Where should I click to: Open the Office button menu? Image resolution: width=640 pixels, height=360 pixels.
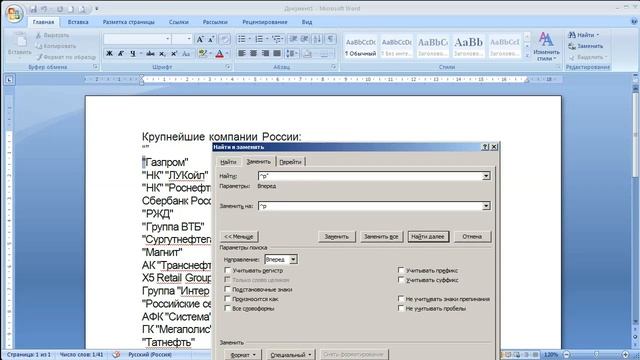click(x=14, y=13)
